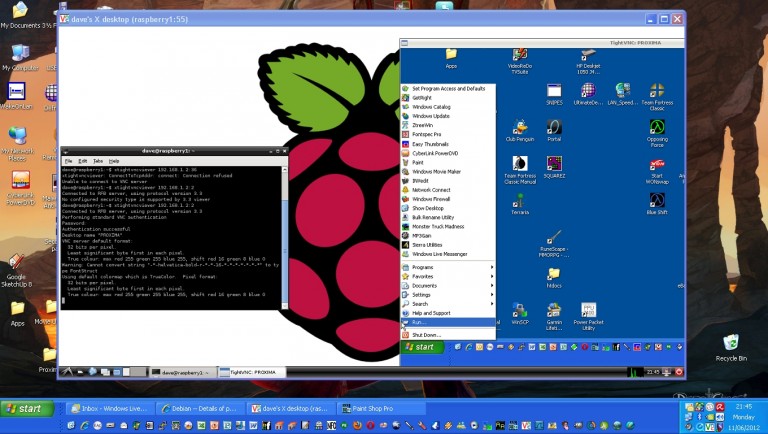The image size is (768, 434).
Task: Choose Monster Truck Madness menu entry
Action: pyautogui.click(x=448, y=226)
